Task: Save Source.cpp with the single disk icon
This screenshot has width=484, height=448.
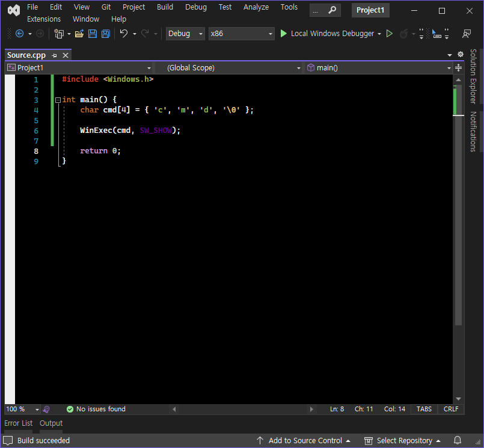Action: click(x=93, y=33)
